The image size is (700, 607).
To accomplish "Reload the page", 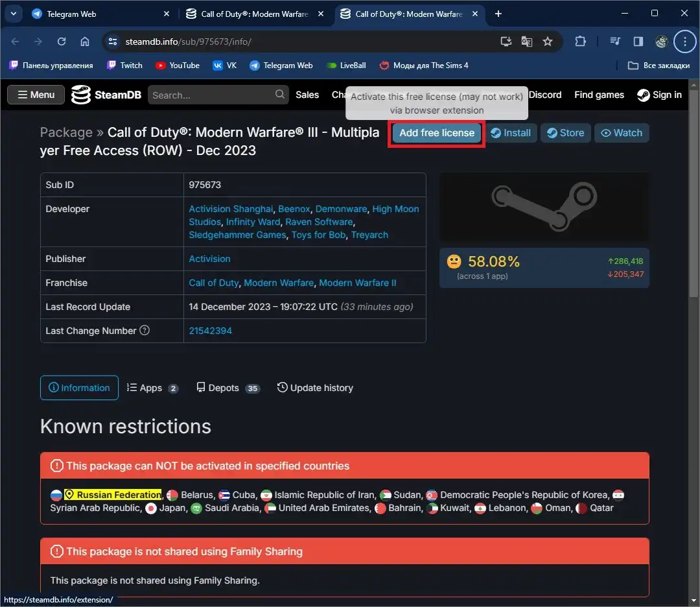I will (62, 42).
